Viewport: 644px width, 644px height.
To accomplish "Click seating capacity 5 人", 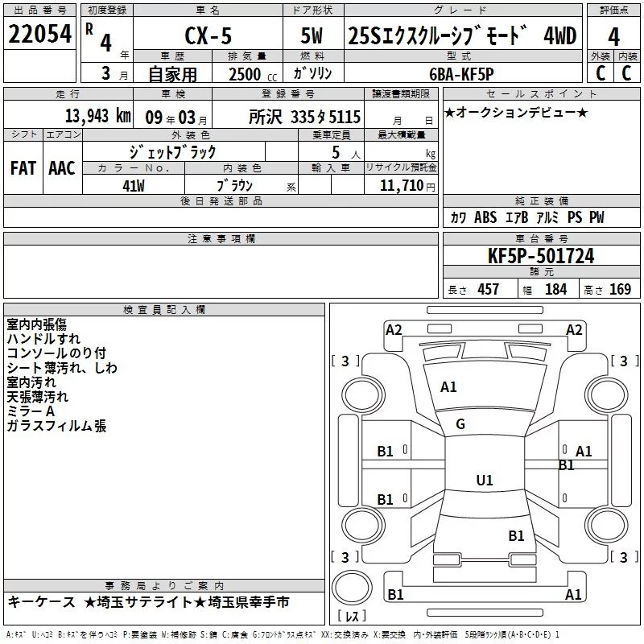I will click(346, 153).
